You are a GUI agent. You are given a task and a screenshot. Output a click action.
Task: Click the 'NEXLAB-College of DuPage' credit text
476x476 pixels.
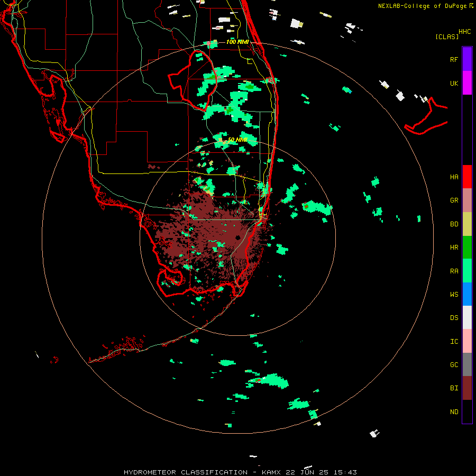tap(422, 6)
